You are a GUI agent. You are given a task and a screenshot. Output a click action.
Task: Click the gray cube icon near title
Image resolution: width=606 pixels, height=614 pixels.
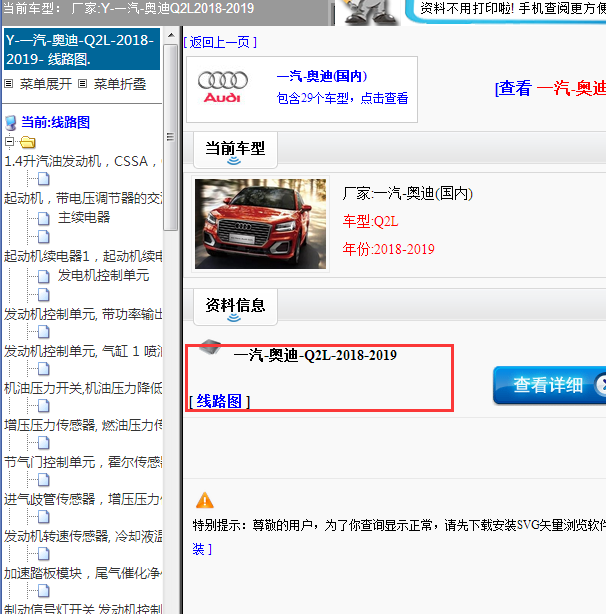[210, 346]
